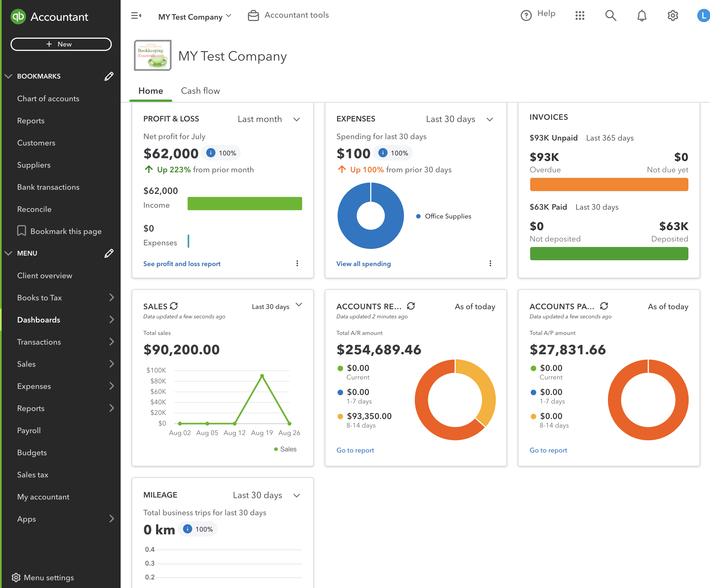The width and height of the screenshot is (710, 588).
Task: Open the user profile avatar L
Action: 704,15
